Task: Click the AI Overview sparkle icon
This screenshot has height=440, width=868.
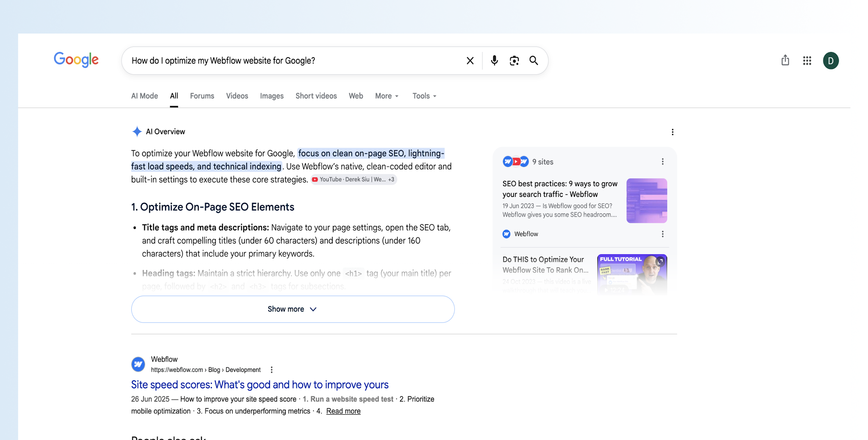Action: (137, 132)
